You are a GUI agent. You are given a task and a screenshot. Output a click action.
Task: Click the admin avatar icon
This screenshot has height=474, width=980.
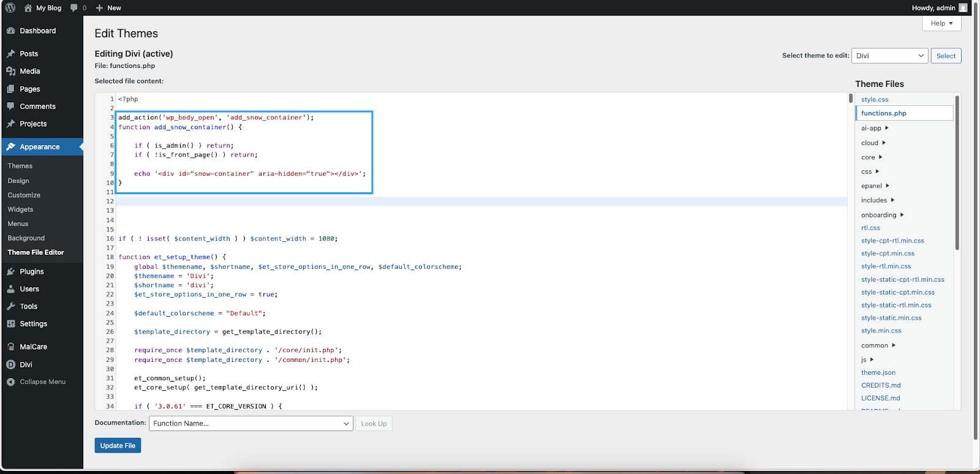click(963, 8)
